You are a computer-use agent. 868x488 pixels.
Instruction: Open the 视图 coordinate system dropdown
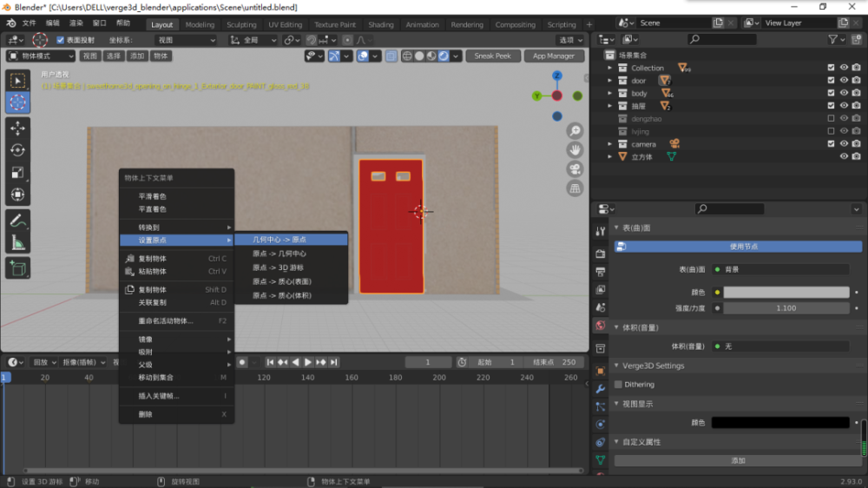(185, 40)
